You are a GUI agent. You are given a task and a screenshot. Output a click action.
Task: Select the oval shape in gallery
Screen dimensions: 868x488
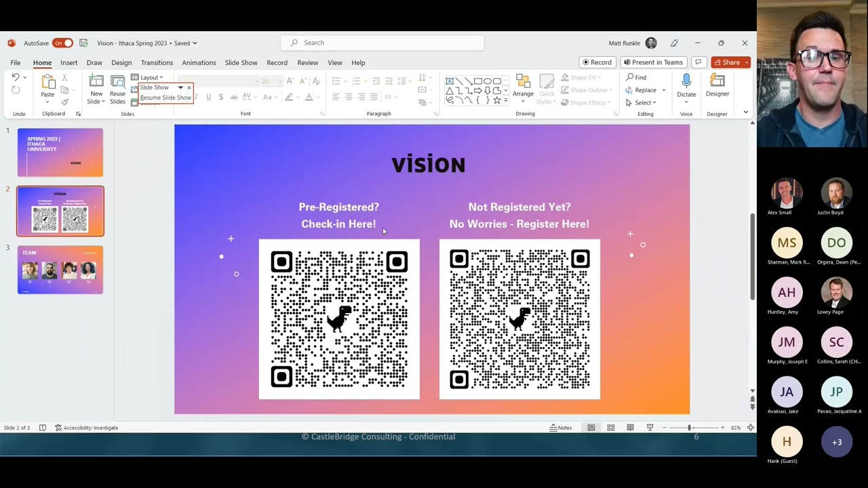pyautogui.click(x=488, y=81)
